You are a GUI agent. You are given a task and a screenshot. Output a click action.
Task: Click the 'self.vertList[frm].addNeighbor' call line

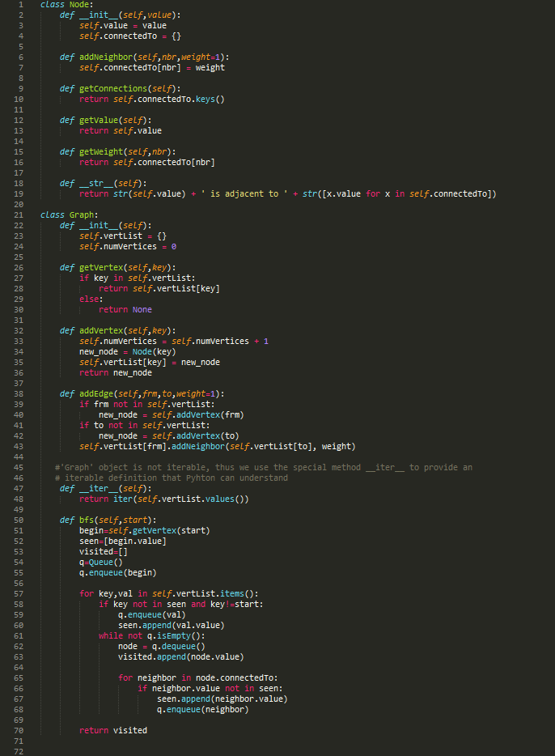pyautogui.click(x=218, y=447)
